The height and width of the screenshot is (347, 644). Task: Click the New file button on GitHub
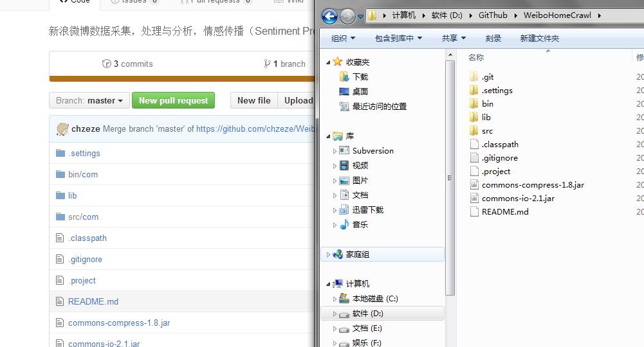[x=254, y=100]
